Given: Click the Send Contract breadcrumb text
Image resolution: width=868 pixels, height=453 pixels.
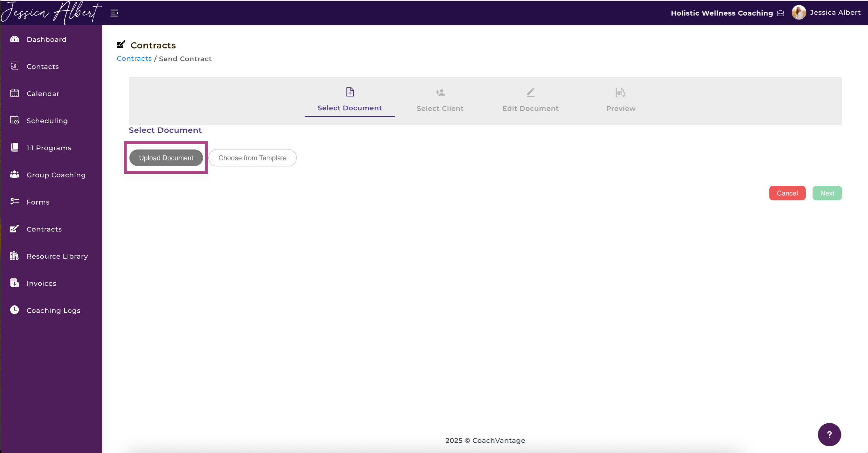Looking at the screenshot, I should (x=185, y=59).
